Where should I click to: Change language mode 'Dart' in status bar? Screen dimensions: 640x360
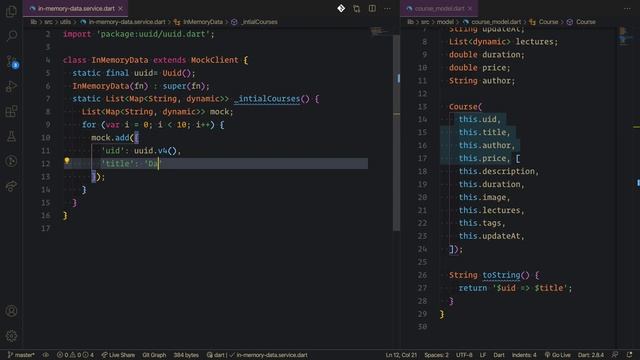point(499,355)
